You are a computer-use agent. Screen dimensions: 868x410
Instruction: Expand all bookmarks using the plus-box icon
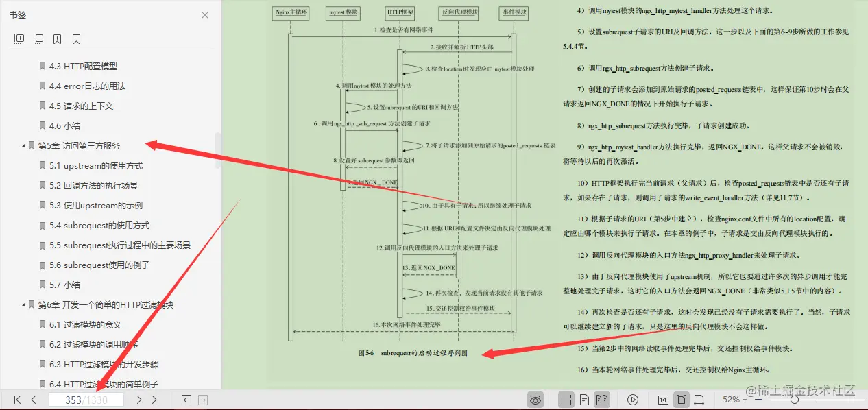coord(19,39)
